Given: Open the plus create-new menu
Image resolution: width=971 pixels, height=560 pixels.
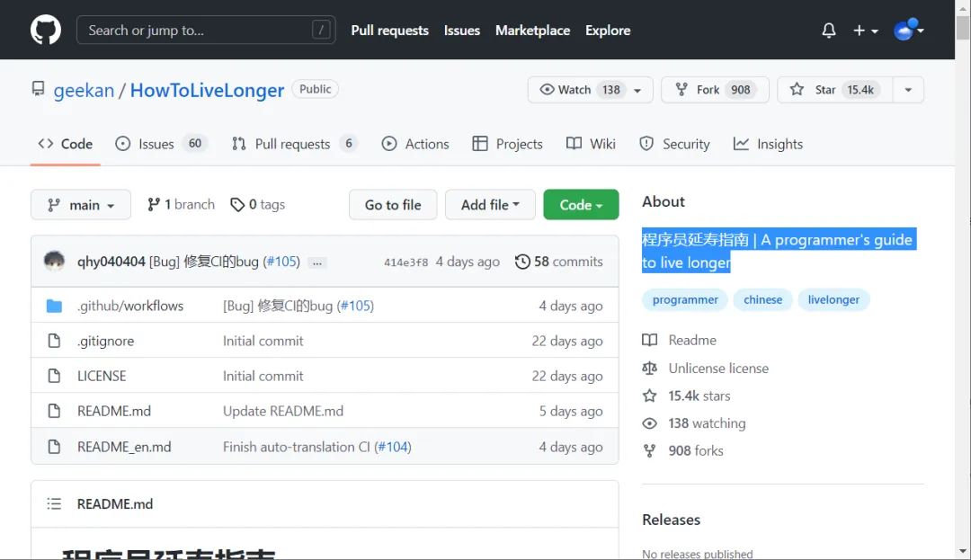Looking at the screenshot, I should [x=865, y=31].
